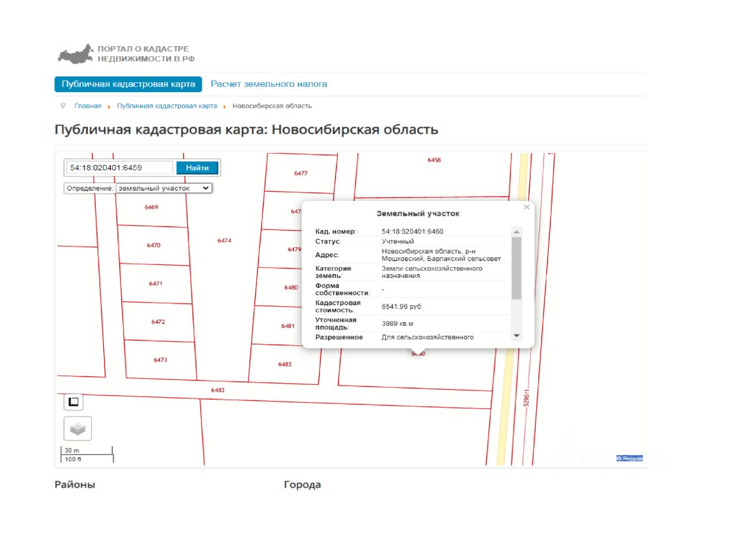The height and width of the screenshot is (535, 756).
Task: Select parcel 6474 on the map
Action: click(x=224, y=241)
